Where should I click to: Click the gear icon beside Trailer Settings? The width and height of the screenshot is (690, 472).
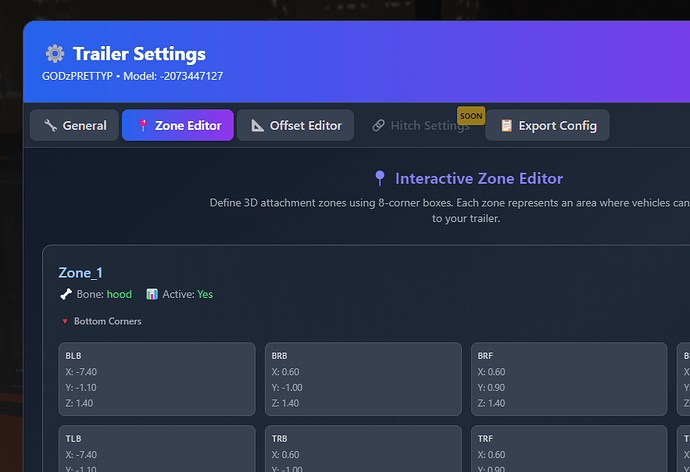point(55,54)
